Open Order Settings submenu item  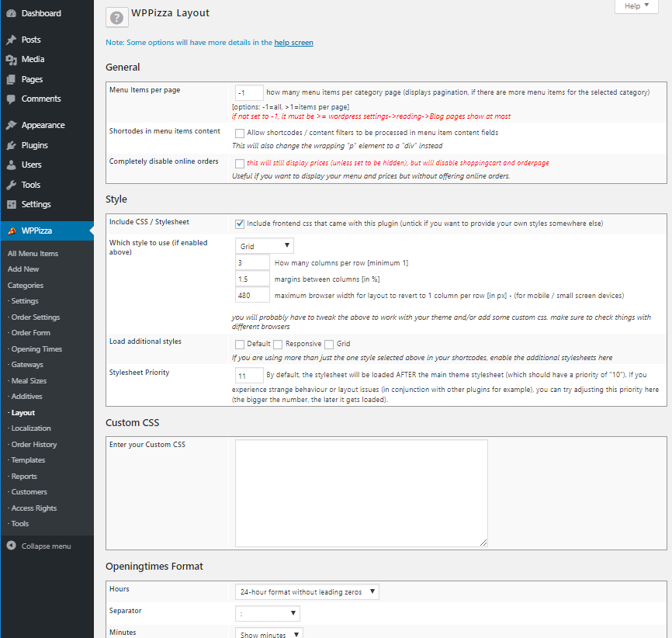[35, 317]
